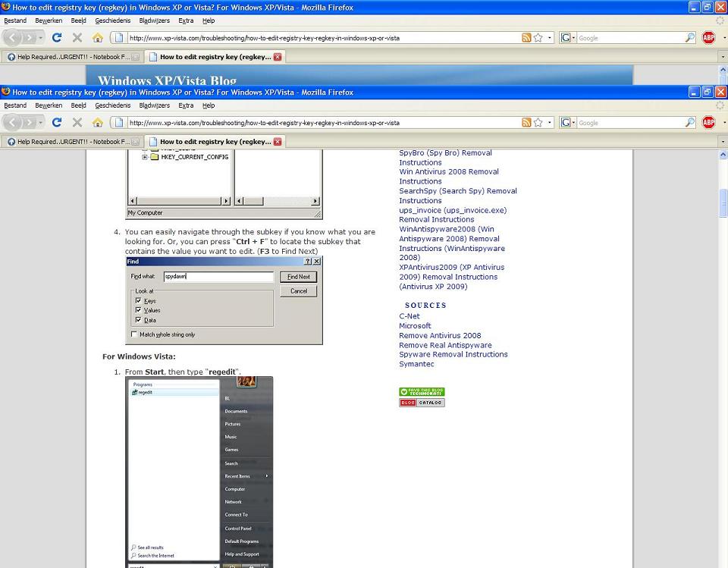
Task: Click Find Next button in Find dialog image
Action: point(299,277)
